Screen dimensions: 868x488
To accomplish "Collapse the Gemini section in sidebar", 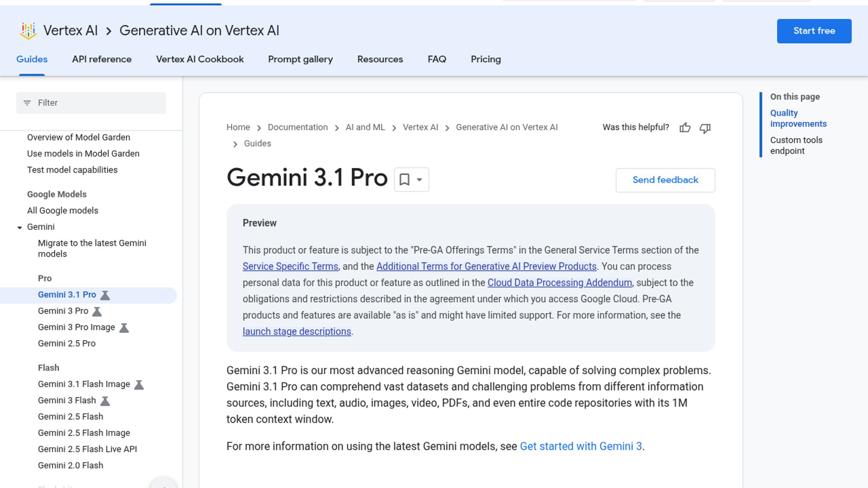I will [x=19, y=227].
